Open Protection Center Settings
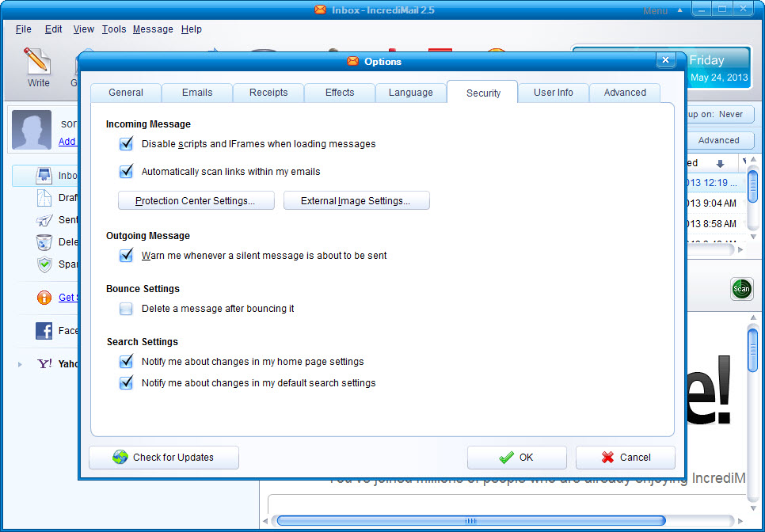Image resolution: width=765 pixels, height=532 pixels. pos(196,200)
